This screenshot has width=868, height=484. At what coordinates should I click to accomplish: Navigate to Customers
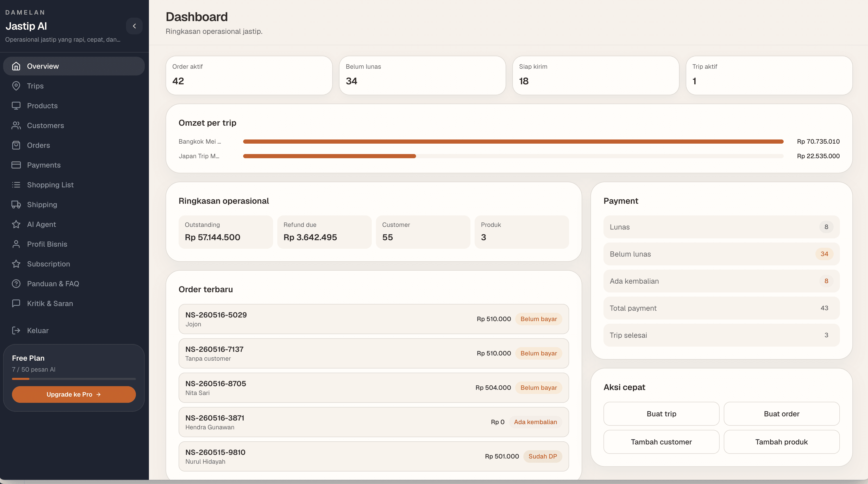[74, 125]
